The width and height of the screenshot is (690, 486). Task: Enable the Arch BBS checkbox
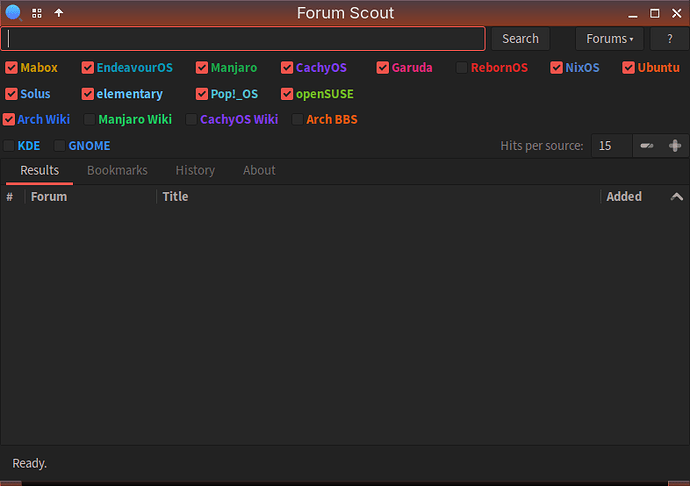297,119
